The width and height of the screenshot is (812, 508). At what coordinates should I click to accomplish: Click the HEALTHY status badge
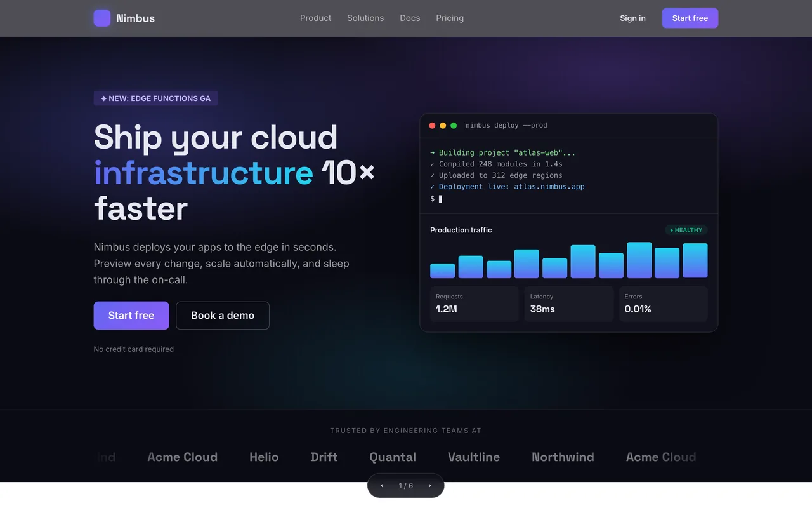coord(686,230)
